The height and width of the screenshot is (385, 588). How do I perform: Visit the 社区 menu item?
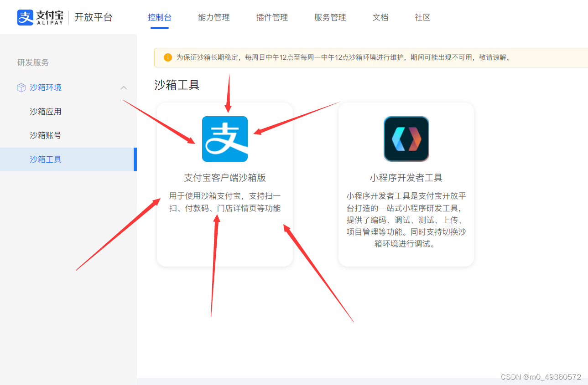click(x=422, y=17)
